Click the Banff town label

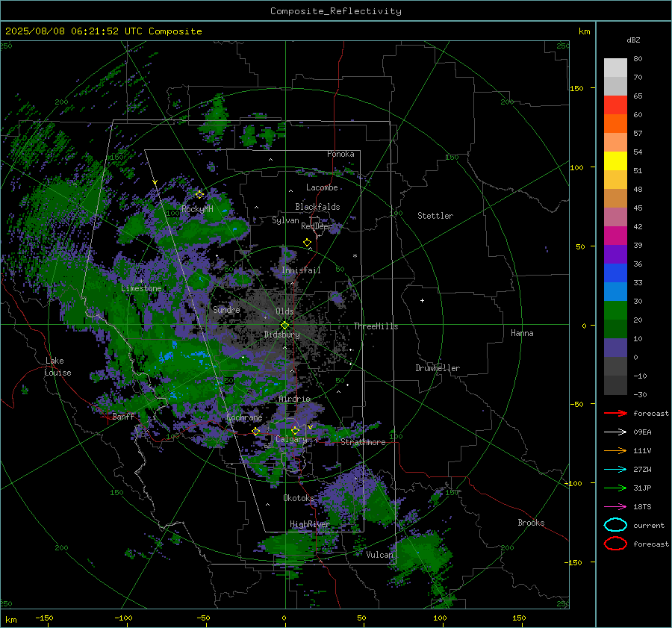[123, 416]
